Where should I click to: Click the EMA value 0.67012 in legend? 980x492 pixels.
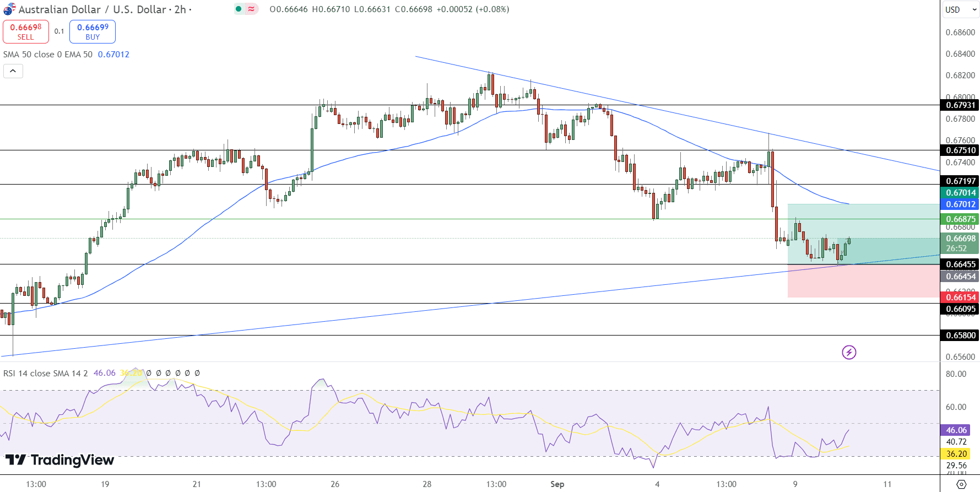113,55
